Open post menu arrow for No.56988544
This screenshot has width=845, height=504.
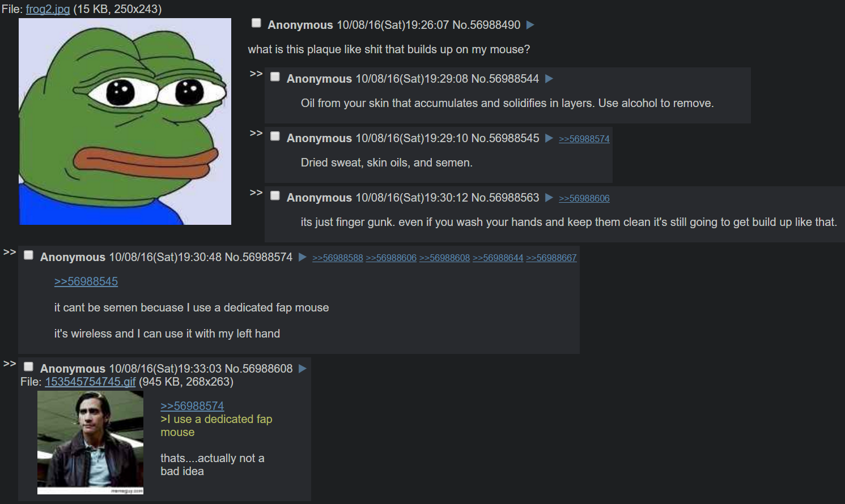click(549, 79)
